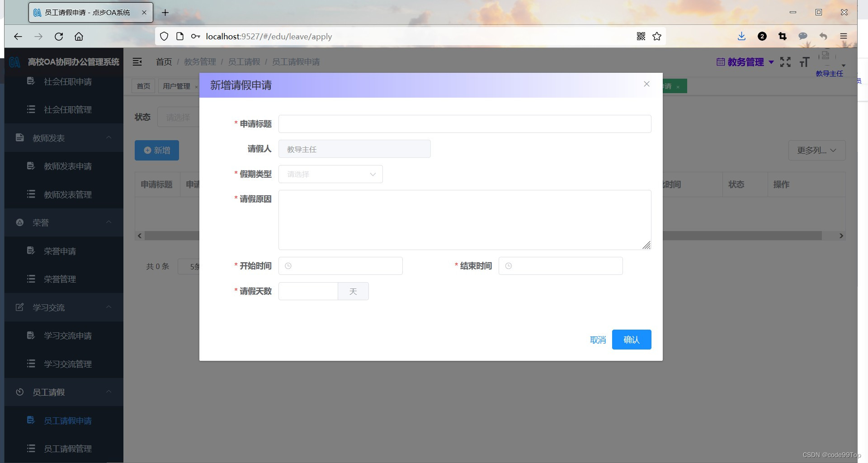Open browser downloads via download arrow icon

click(741, 36)
